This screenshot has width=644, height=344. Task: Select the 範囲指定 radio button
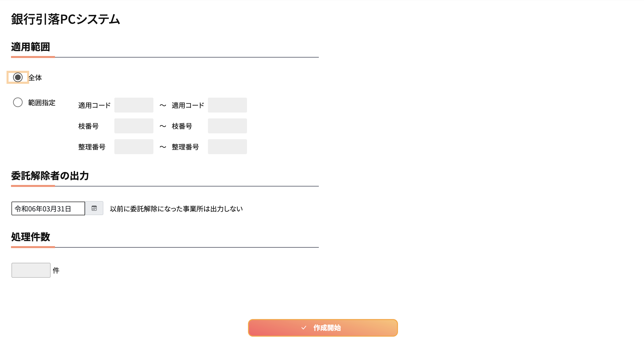click(x=18, y=103)
